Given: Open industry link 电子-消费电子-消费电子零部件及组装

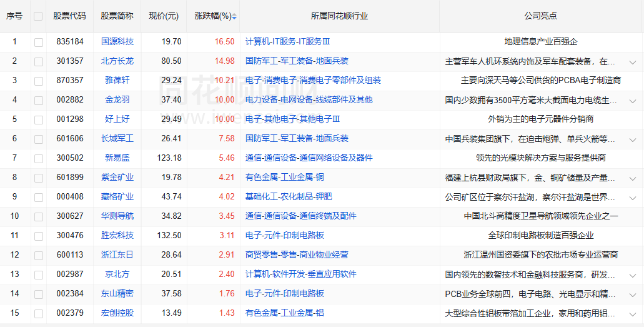Looking at the screenshot, I should 313,80.
